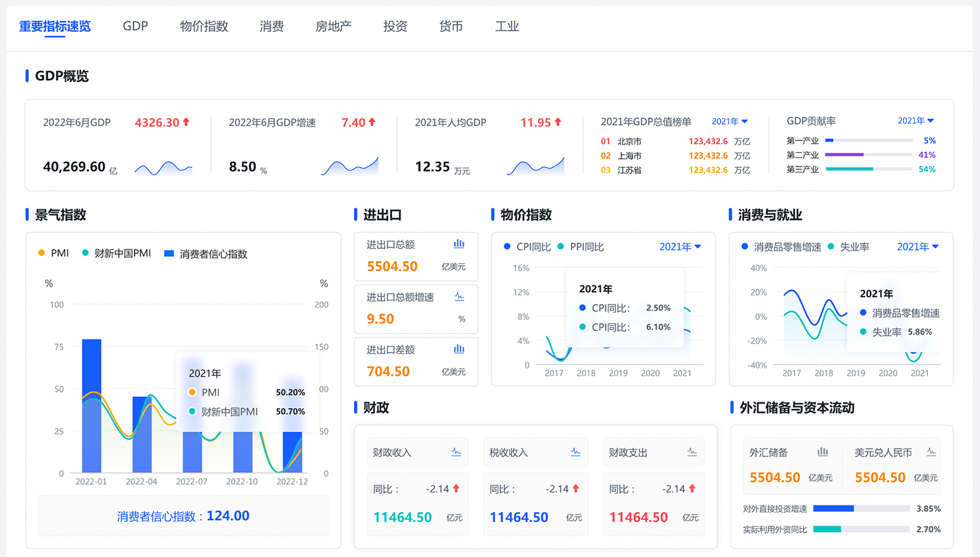Viewport: 980px width, 557px height.
Task: Click bar chart icon beside 进出口差额
Action: pyautogui.click(x=459, y=349)
